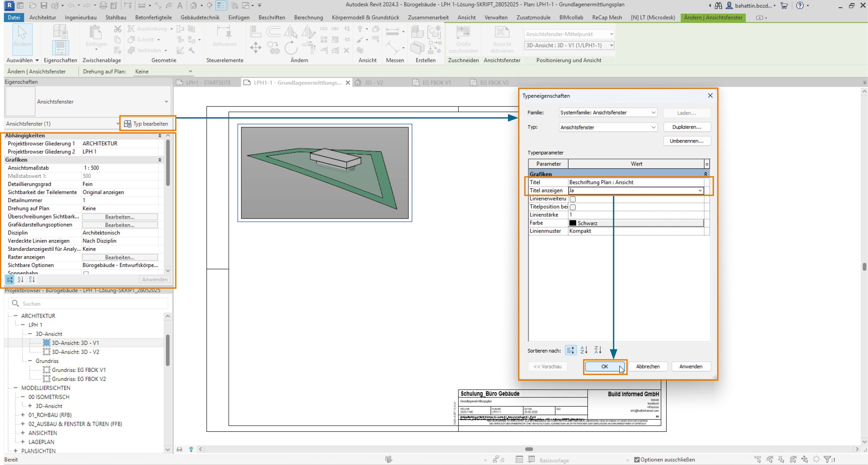
Task: Click Close Inactive Views icon
Action: pyautogui.click(x=235, y=5)
